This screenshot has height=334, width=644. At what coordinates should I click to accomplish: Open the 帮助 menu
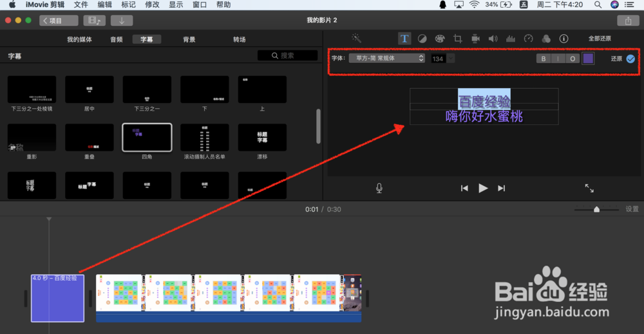click(x=223, y=5)
